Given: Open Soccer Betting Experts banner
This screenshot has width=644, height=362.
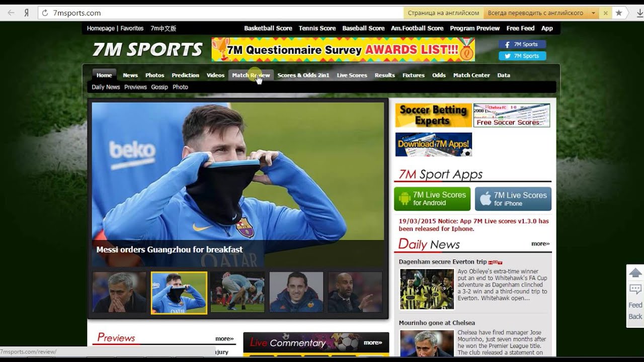Looking at the screenshot, I should pos(433,115).
